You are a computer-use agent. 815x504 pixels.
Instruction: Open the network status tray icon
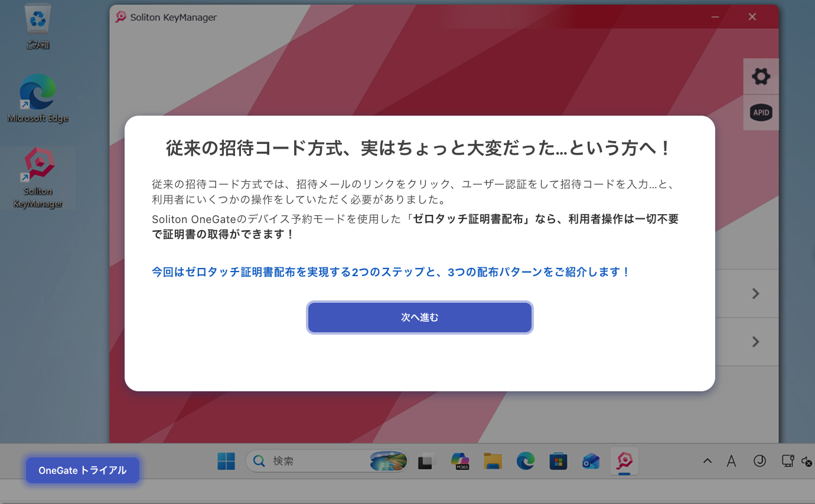tap(787, 461)
